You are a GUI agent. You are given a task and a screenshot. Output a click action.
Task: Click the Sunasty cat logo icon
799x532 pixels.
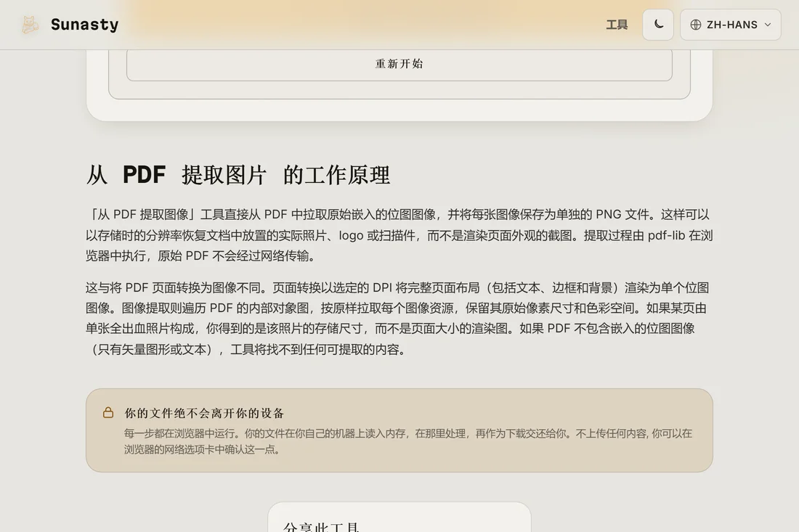click(30, 25)
